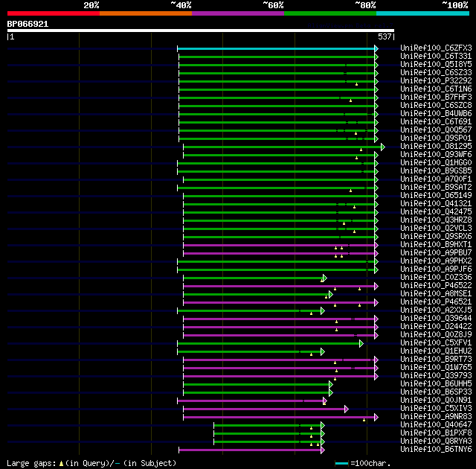
Task: Open hit UniRef100_Q5I8Y5
Action: coord(436,65)
